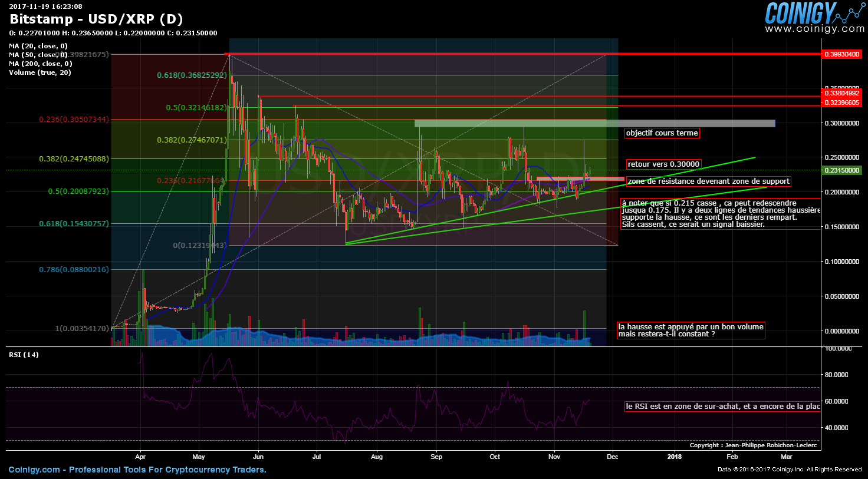
Task: Click the OHLC values line under the title
Action: [113, 33]
